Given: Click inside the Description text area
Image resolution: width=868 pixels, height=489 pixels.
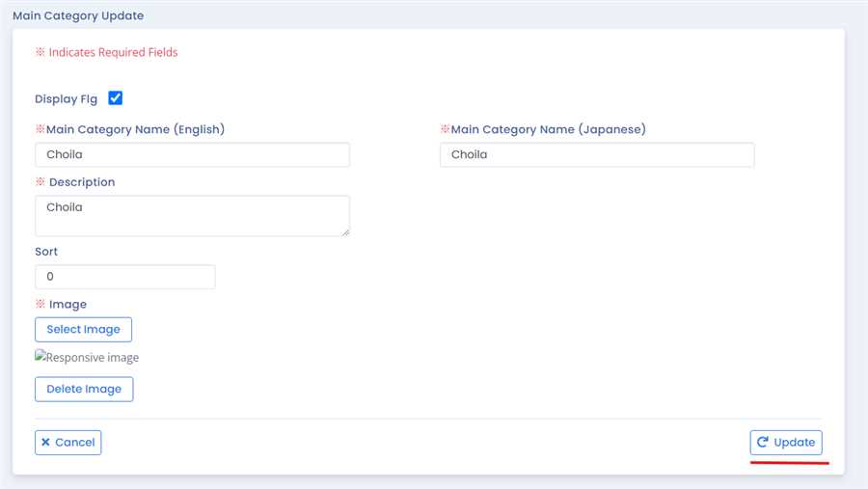Looking at the screenshot, I should coord(192,216).
